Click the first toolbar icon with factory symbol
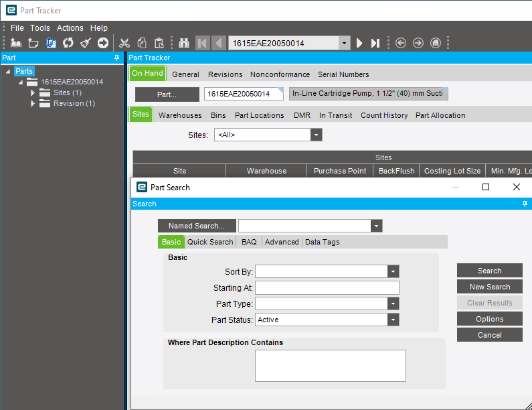This screenshot has height=410, width=532. click(15, 43)
